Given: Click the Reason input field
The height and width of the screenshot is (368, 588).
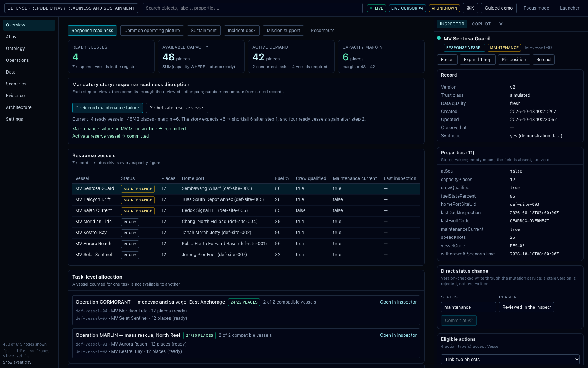Looking at the screenshot, I should coord(527,307).
